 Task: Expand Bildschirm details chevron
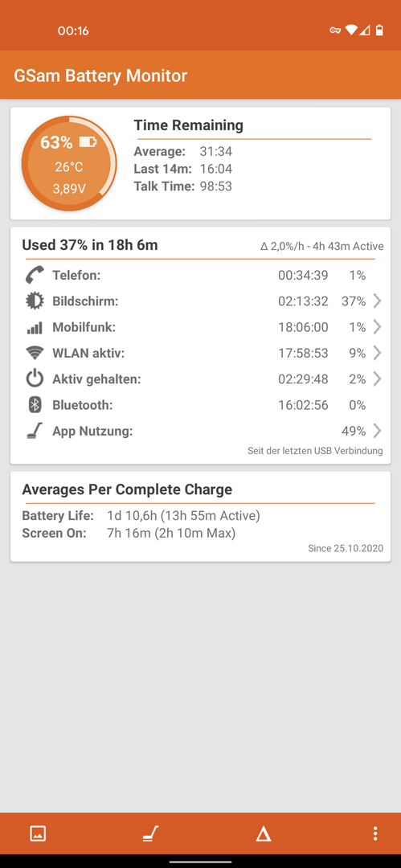[377, 301]
